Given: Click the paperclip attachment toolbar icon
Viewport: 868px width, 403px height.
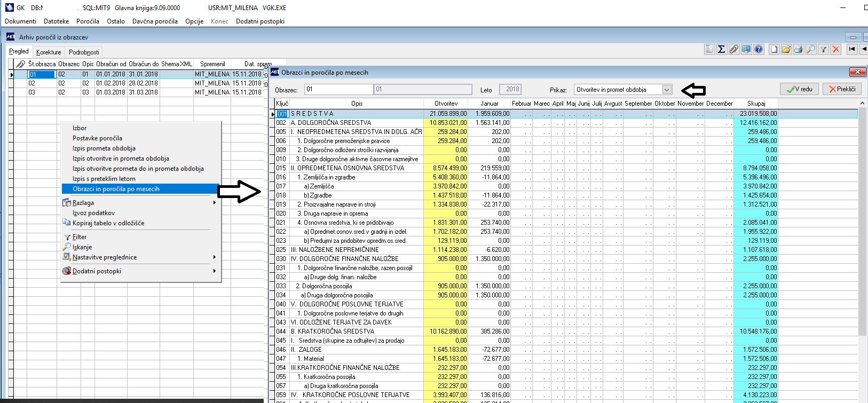Looking at the screenshot, I should 733,50.
